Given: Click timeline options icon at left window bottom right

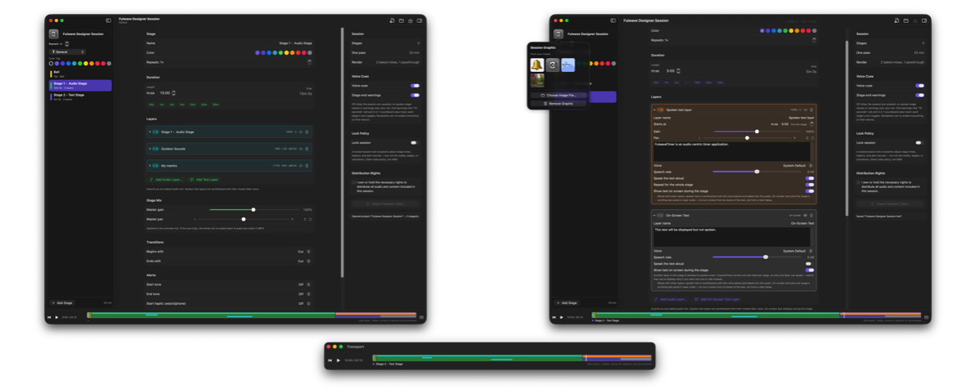Looking at the screenshot, I should tap(421, 317).
